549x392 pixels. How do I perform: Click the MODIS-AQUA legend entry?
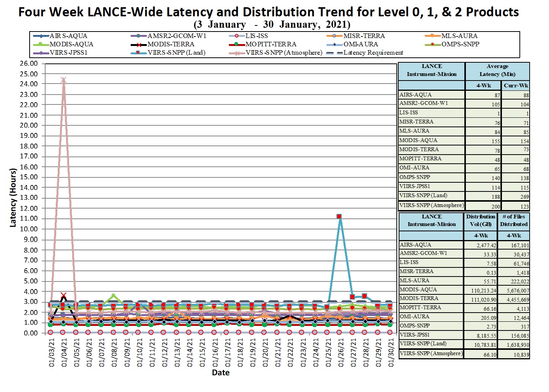click(64, 44)
